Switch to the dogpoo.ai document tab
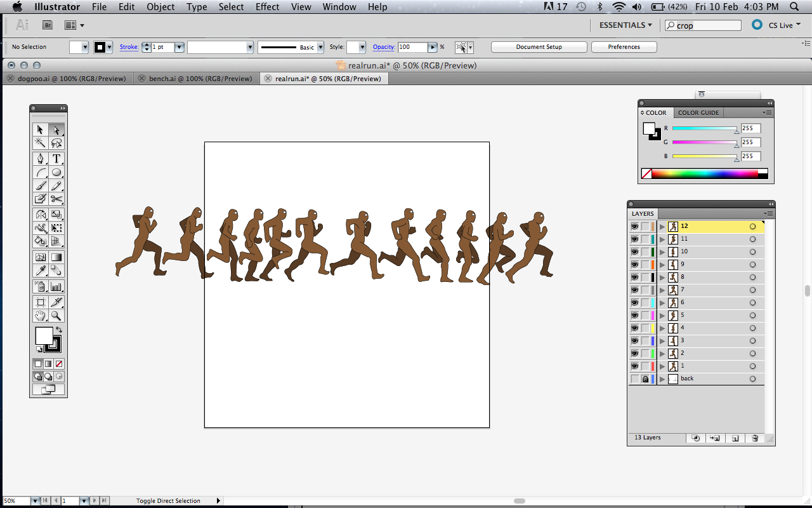The width and height of the screenshot is (812, 508). click(x=72, y=79)
